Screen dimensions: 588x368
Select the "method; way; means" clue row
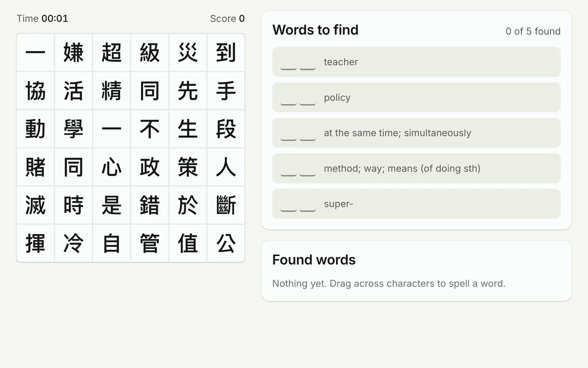pyautogui.click(x=416, y=168)
